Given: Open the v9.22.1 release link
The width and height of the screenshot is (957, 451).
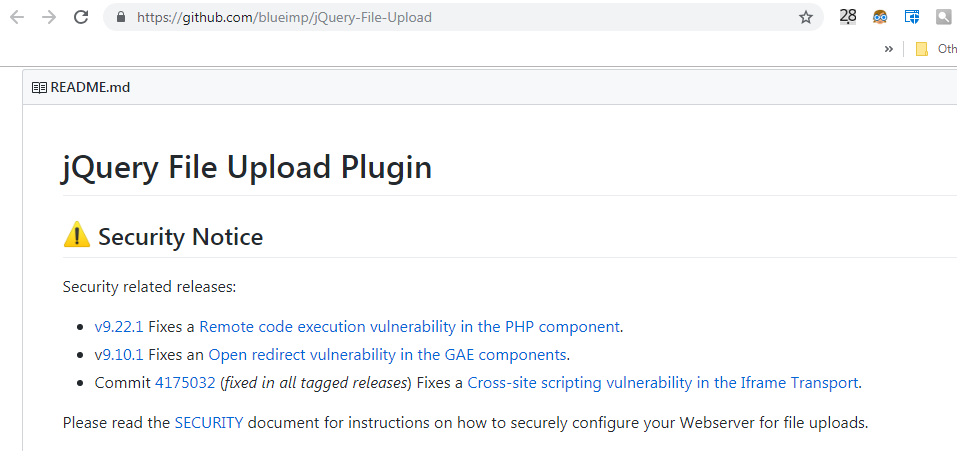Looking at the screenshot, I should (x=119, y=327).
